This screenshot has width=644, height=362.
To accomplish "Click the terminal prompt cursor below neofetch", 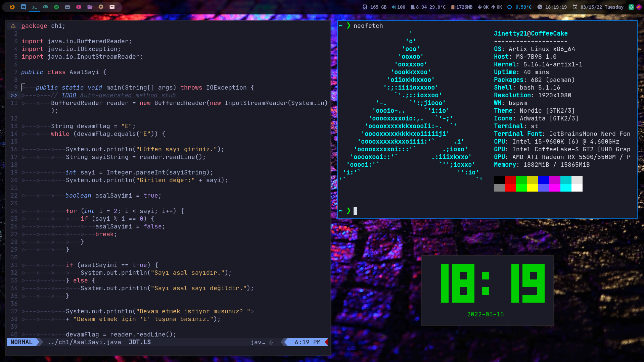I will 355,211.
